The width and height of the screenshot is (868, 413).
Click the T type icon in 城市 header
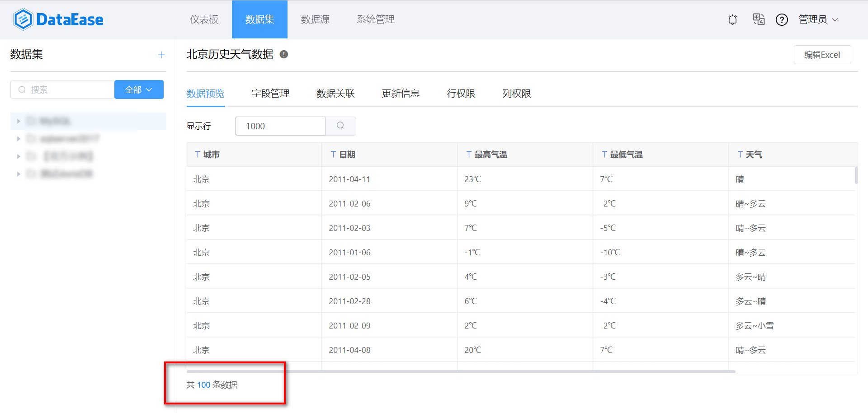point(198,155)
